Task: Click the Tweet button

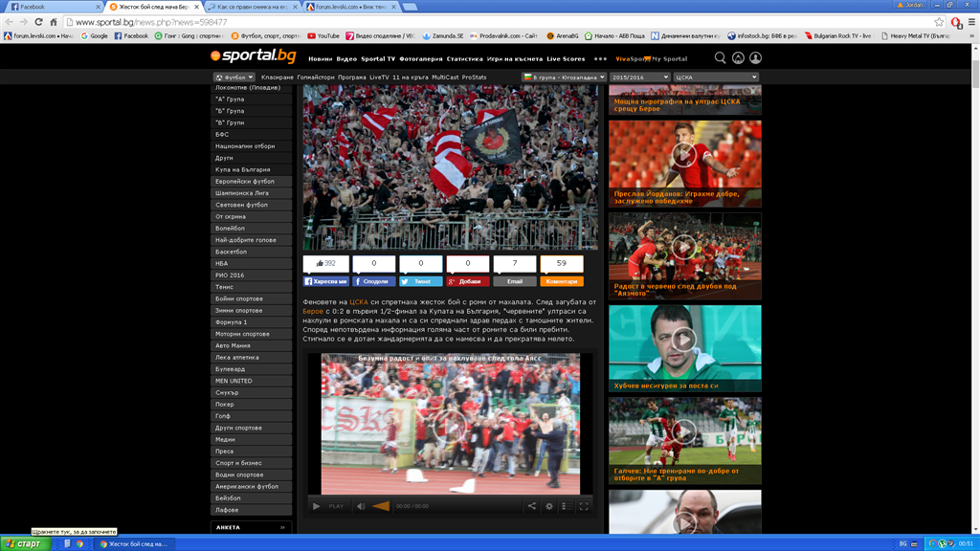Action: point(421,282)
